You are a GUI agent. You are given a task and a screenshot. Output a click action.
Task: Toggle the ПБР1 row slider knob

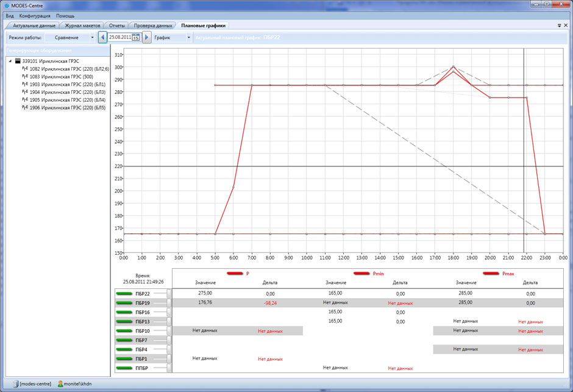pyautogui.click(x=169, y=358)
